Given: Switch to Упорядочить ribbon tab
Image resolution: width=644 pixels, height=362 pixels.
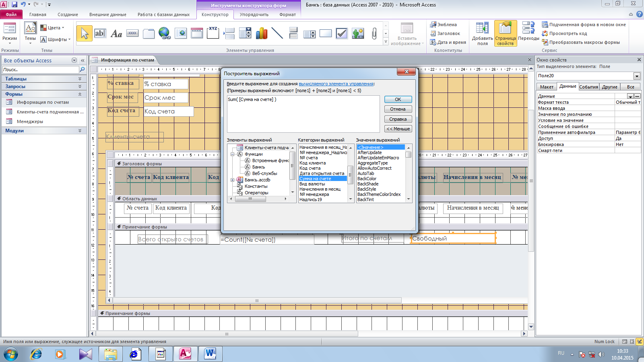Looking at the screenshot, I should [x=254, y=14].
